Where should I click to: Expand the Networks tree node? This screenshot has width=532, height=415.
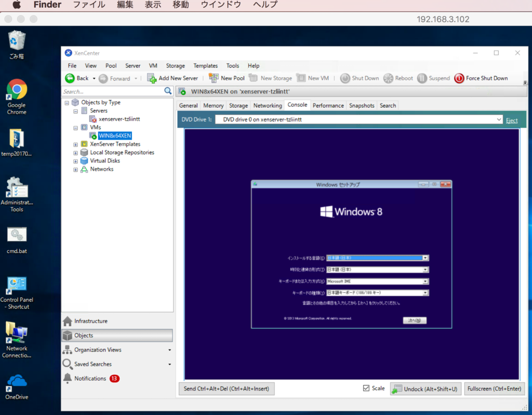tap(75, 170)
